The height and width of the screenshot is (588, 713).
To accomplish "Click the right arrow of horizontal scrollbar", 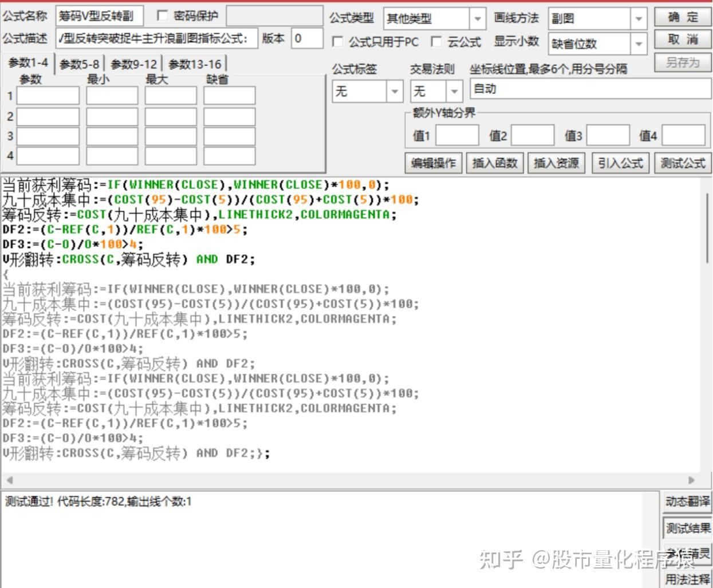I will pyautogui.click(x=691, y=480).
